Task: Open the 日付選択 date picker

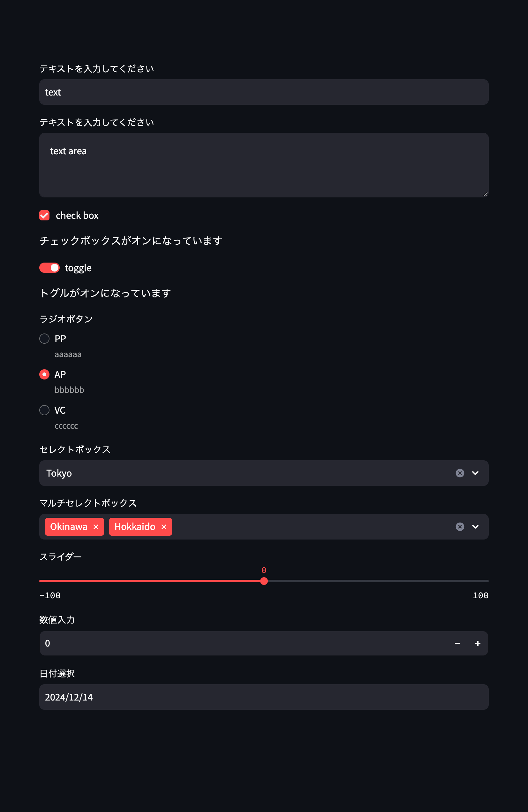Action: click(205, 697)
